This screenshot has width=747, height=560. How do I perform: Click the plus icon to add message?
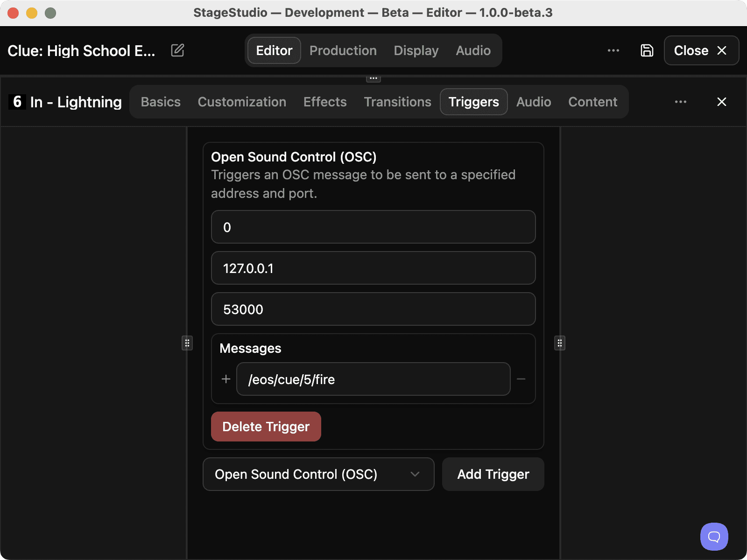tap(226, 379)
